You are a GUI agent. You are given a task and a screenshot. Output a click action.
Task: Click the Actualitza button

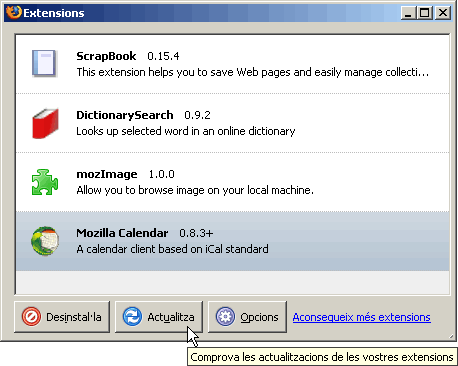pos(159,317)
